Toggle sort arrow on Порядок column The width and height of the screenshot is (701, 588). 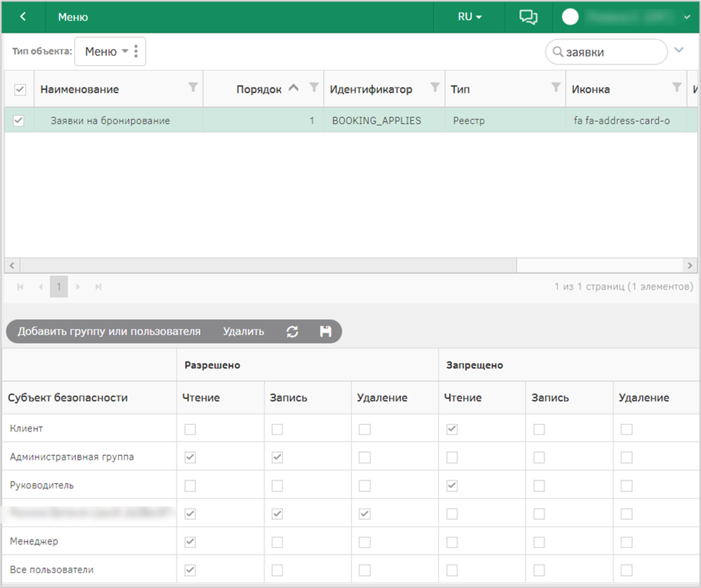coord(294,88)
